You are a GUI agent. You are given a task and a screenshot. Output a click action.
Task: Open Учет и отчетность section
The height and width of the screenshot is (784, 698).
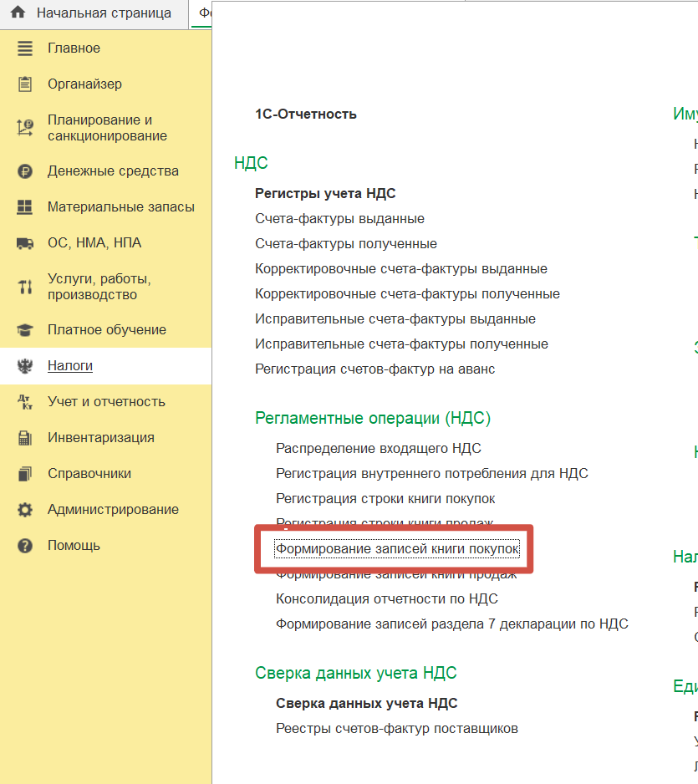coord(106,401)
